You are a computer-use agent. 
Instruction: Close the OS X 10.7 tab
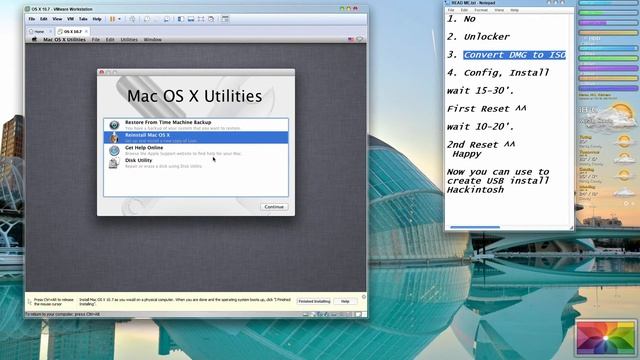click(x=86, y=31)
